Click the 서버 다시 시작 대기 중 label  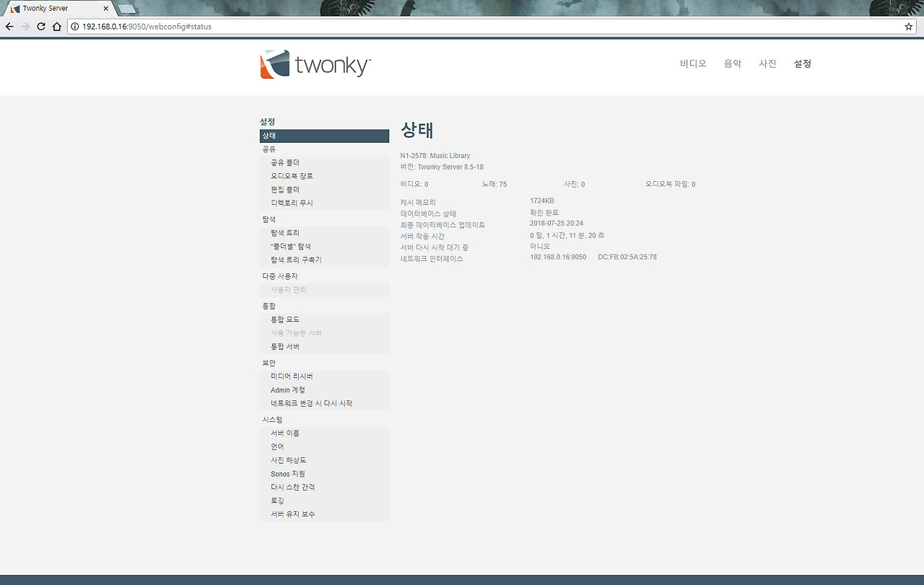coord(435,247)
